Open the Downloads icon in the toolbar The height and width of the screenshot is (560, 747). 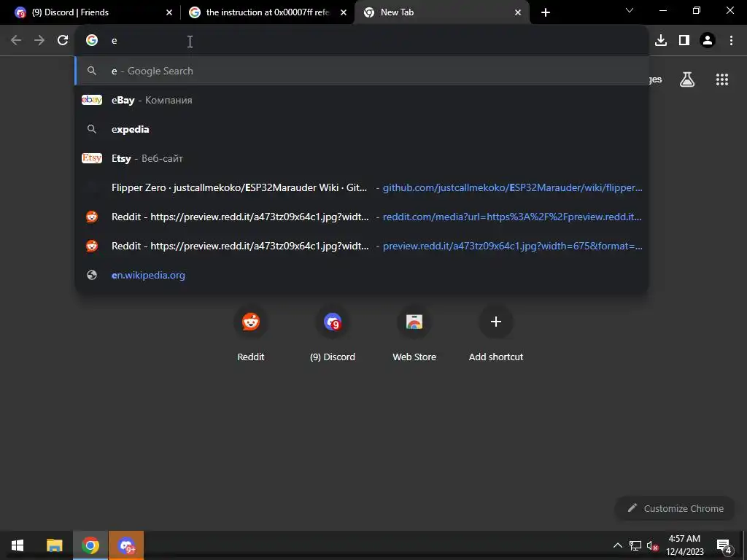point(661,41)
